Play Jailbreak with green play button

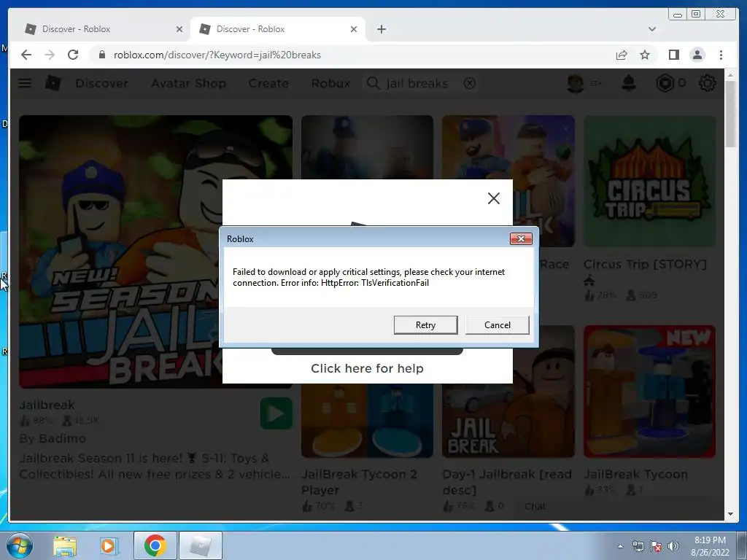click(276, 413)
